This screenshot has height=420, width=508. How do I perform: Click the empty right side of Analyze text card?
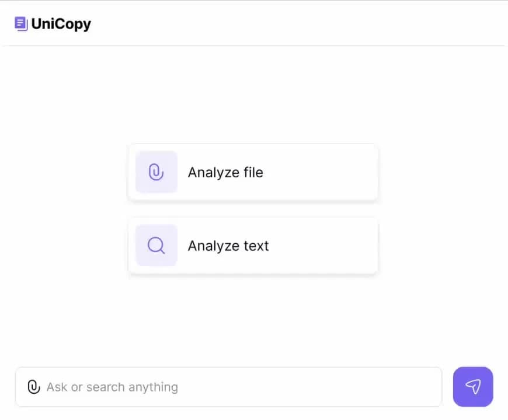[324, 246]
